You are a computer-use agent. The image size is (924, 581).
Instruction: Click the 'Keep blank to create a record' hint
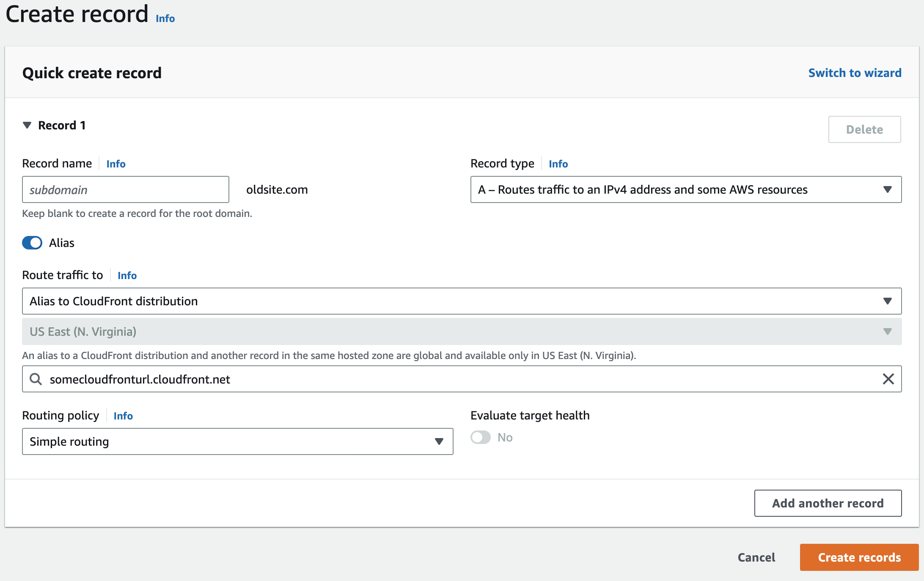click(137, 214)
